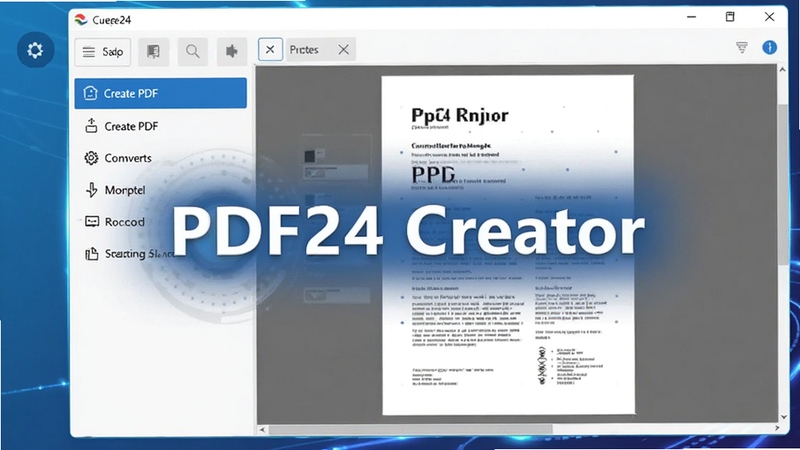800x450 pixels.
Task: Click the blue info icon
Action: click(x=769, y=47)
